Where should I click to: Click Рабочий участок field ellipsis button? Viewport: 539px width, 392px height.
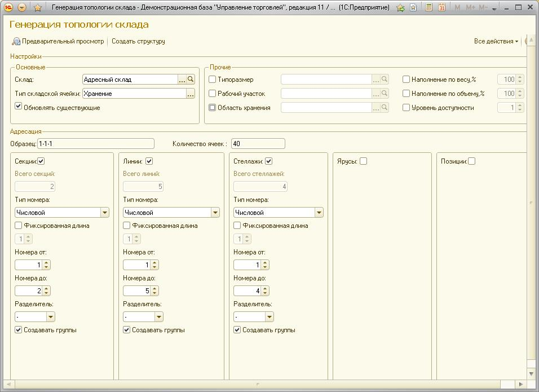(x=376, y=94)
